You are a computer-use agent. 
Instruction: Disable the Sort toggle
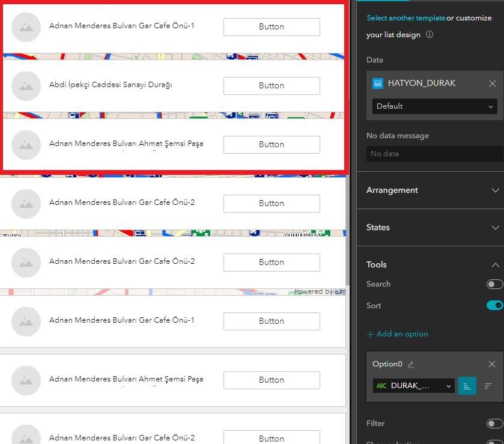pyautogui.click(x=494, y=305)
